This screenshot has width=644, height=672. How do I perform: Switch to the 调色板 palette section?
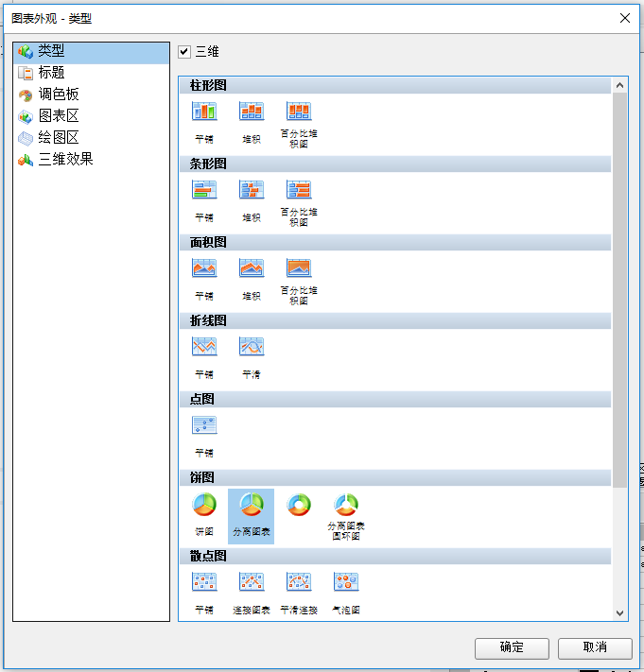[59, 95]
